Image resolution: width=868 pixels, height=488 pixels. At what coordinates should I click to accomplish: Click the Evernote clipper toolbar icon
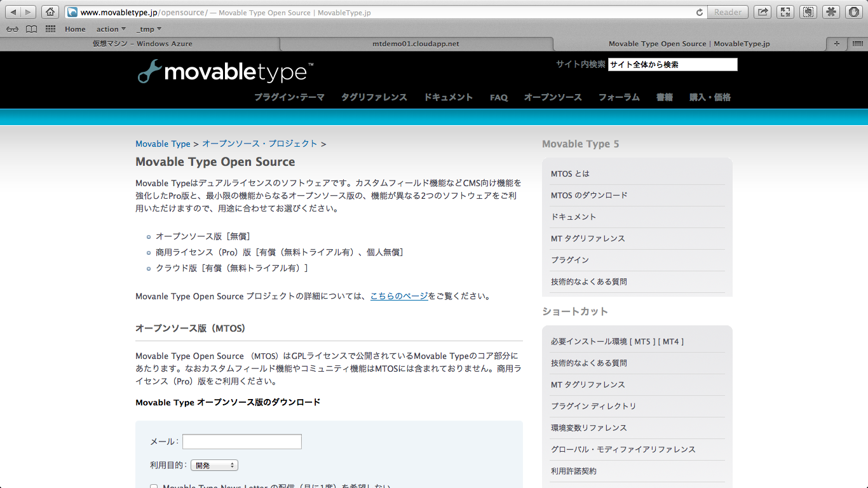[808, 12]
